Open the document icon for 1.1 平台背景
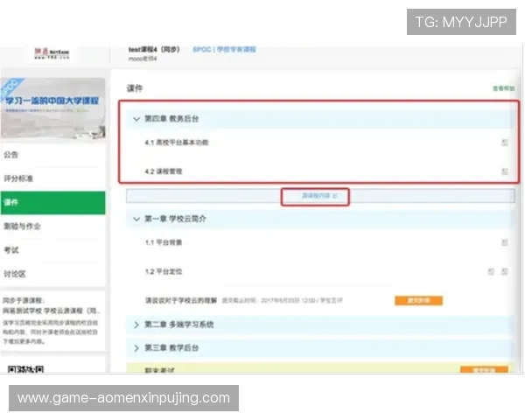Image resolution: width=525 pixels, height=420 pixels. pos(505,242)
